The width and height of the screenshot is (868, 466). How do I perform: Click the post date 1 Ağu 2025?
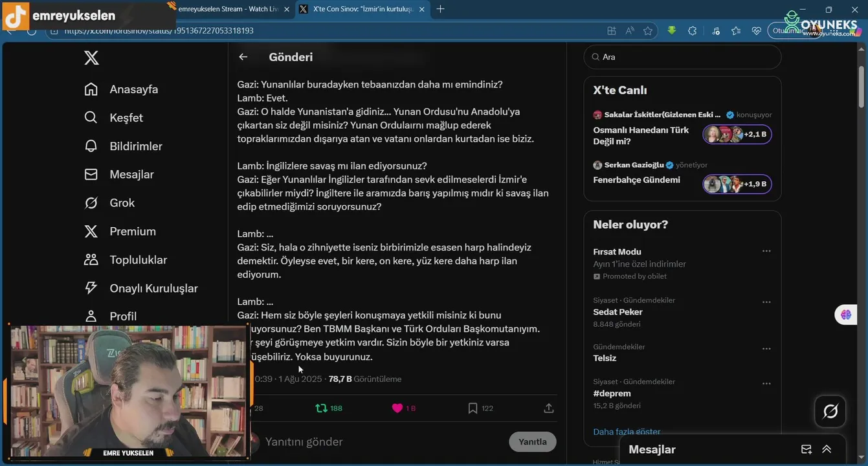coord(300,379)
